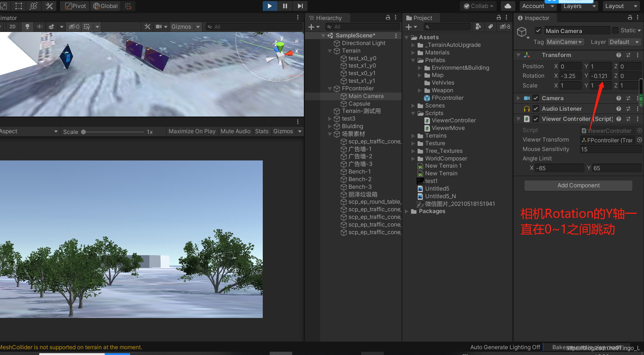Image resolution: width=644 pixels, height=355 pixels.
Task: Open the Layout dropdown
Action: [621, 6]
